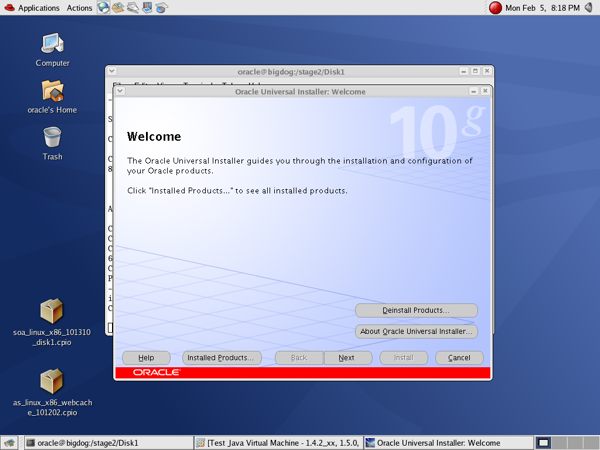Open terminal window menu arrow
The image size is (600, 450).
tap(112, 71)
